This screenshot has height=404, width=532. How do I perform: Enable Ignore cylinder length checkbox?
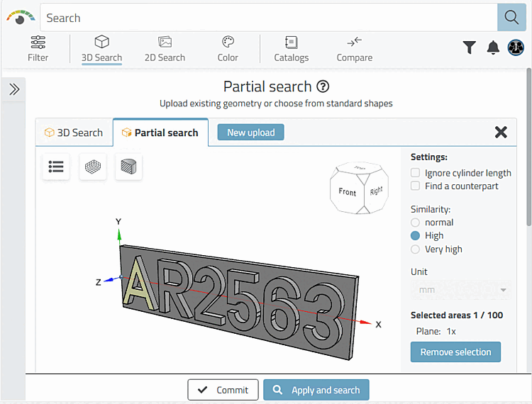[x=416, y=173]
